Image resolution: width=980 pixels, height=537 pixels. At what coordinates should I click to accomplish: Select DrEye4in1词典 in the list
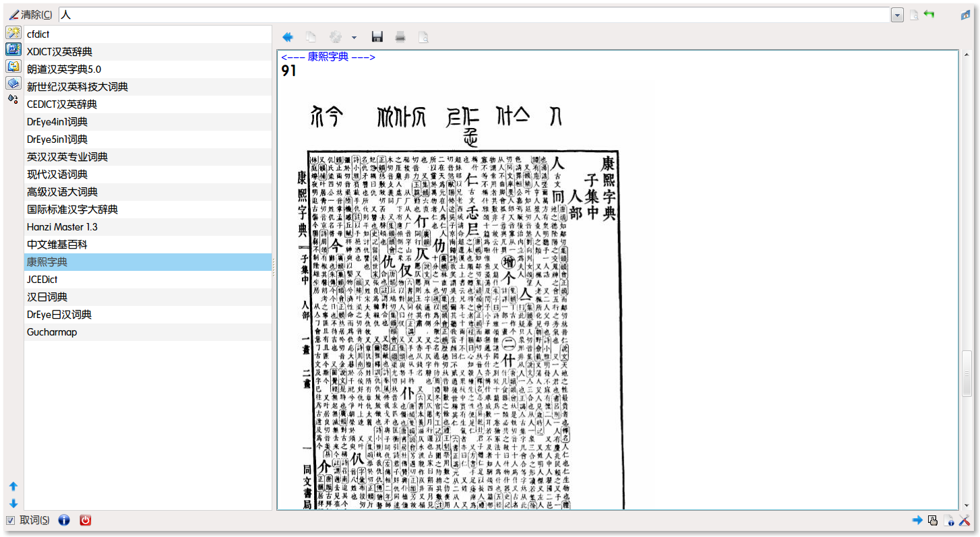(148, 122)
